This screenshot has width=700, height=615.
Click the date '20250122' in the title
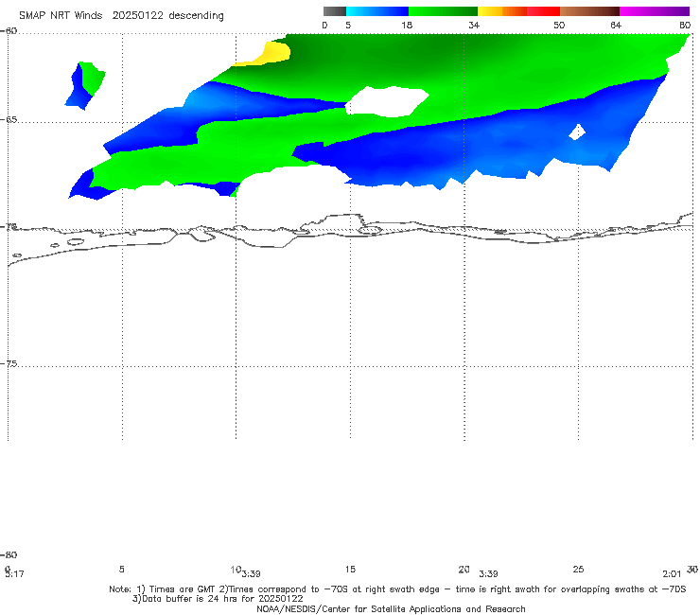pyautogui.click(x=137, y=15)
